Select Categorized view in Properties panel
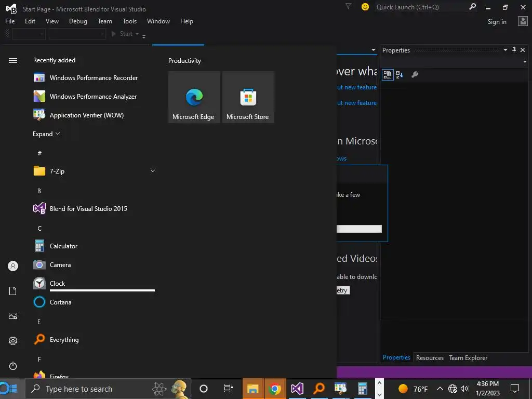 (x=388, y=75)
